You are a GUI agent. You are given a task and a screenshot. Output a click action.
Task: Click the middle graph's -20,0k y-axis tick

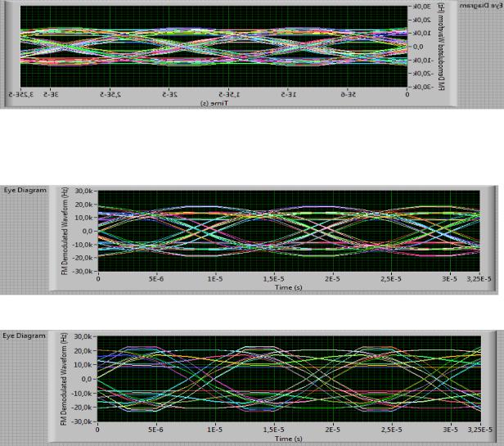pyautogui.click(x=83, y=258)
